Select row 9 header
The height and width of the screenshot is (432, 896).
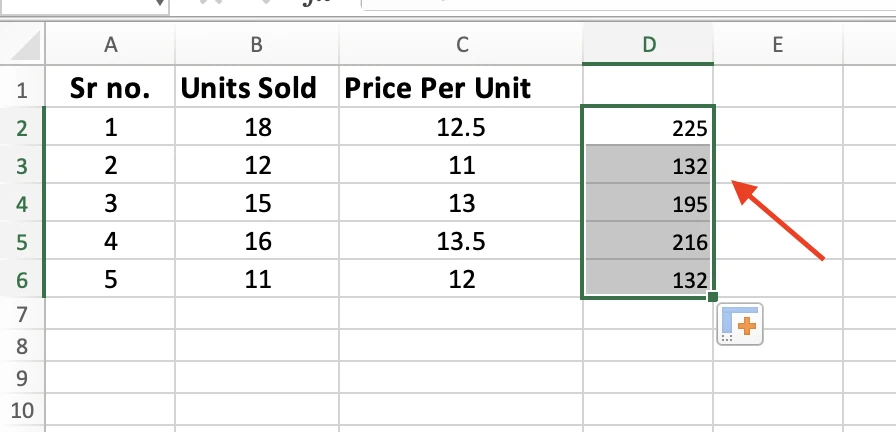[x=22, y=378]
